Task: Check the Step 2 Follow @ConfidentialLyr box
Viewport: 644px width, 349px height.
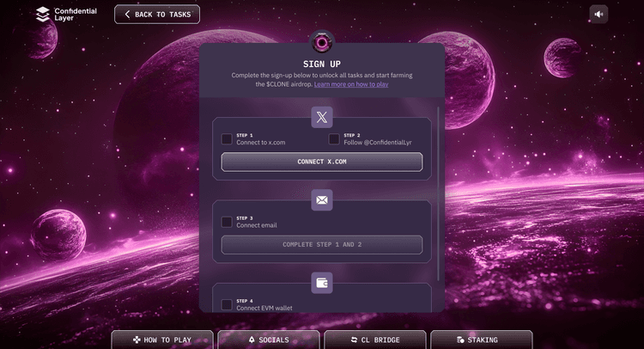Action: point(334,139)
